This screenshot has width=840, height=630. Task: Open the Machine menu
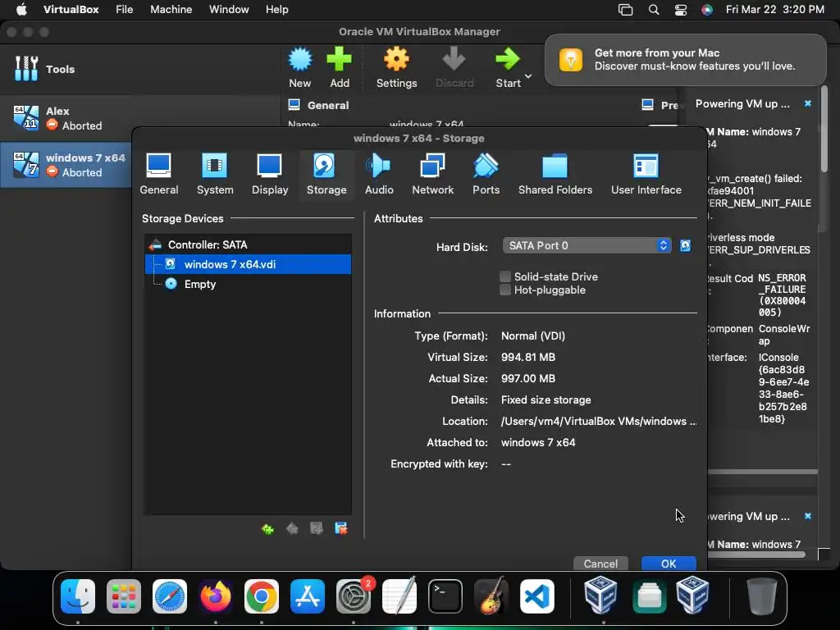171,10
